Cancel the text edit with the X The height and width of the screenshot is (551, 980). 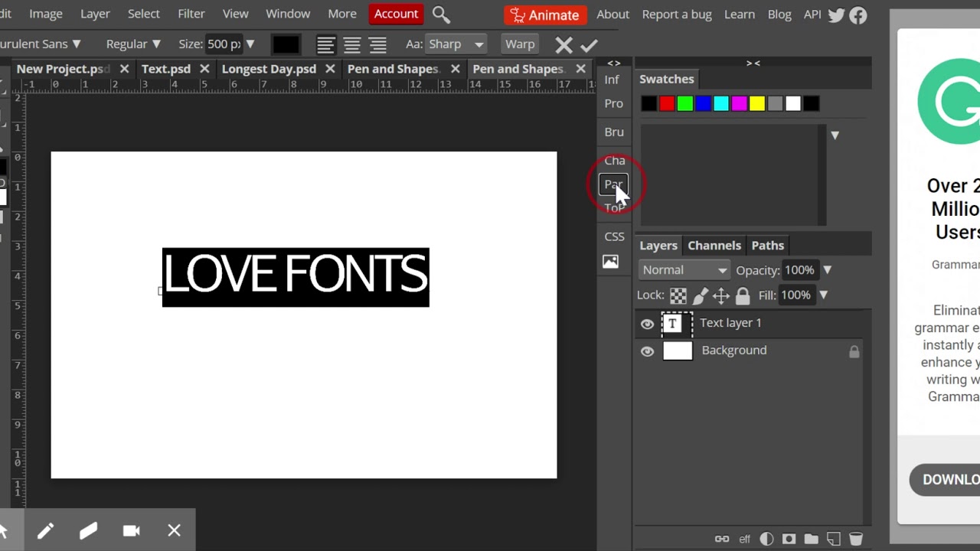pyautogui.click(x=564, y=45)
